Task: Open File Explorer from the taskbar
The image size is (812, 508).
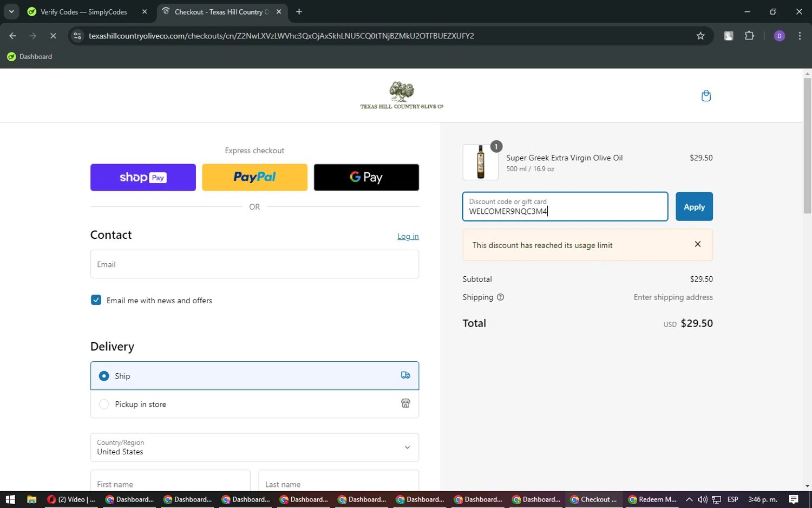Action: 31,499
